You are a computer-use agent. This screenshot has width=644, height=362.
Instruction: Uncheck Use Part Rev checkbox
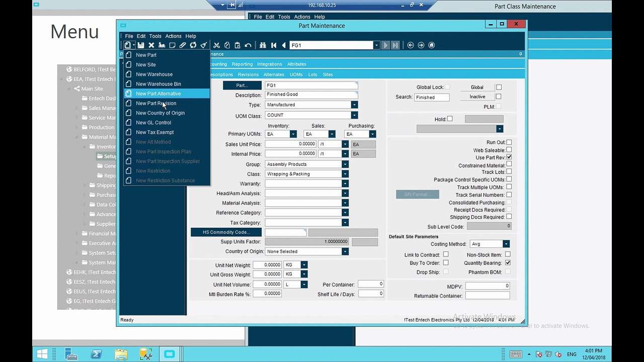[x=509, y=157]
